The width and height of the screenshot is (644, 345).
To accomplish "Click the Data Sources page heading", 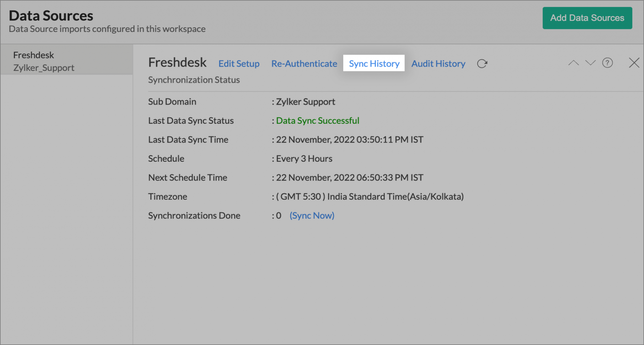I will tap(51, 15).
